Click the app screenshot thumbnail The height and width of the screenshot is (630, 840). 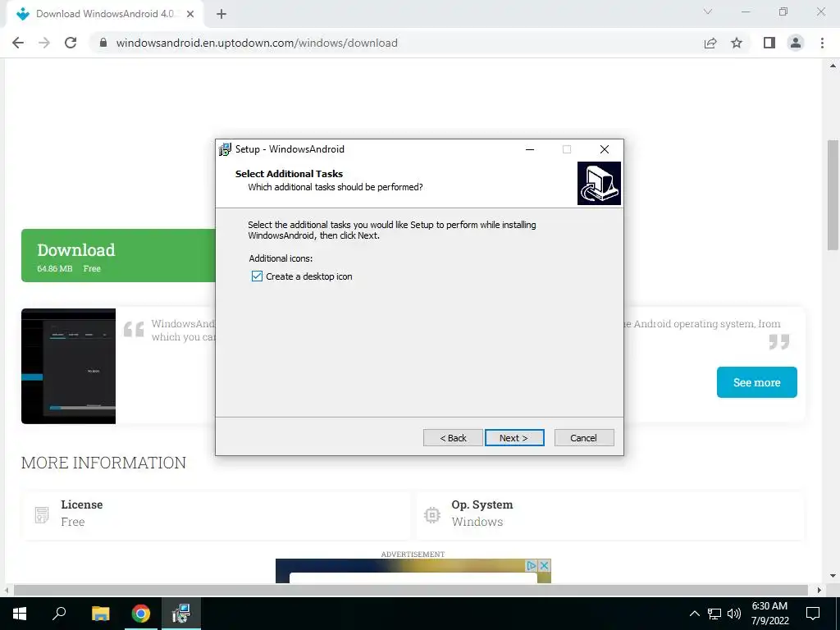point(69,366)
